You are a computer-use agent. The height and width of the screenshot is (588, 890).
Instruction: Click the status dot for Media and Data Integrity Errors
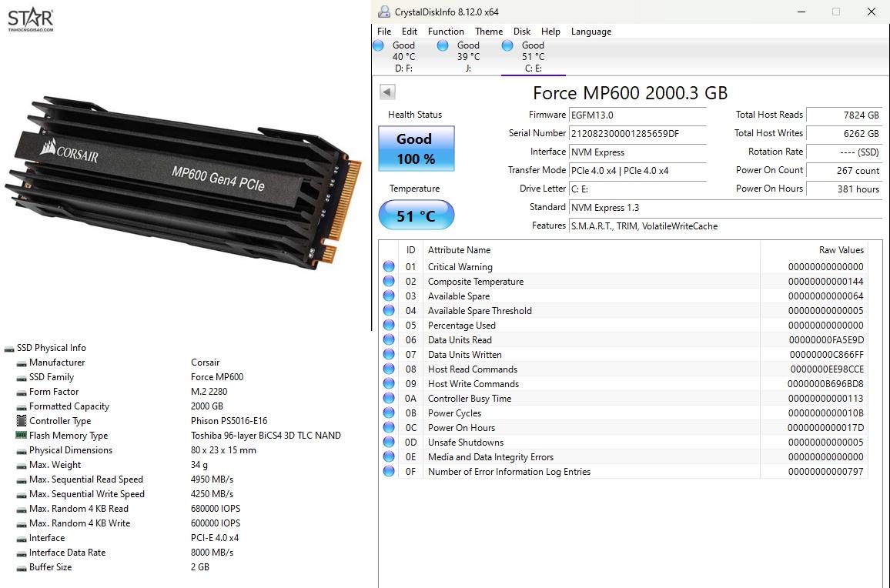389,457
